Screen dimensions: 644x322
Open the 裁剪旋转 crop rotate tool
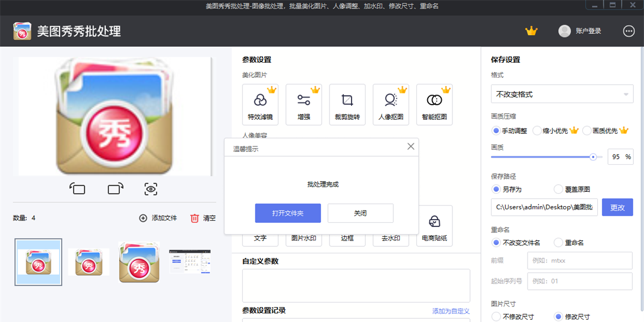(x=347, y=105)
